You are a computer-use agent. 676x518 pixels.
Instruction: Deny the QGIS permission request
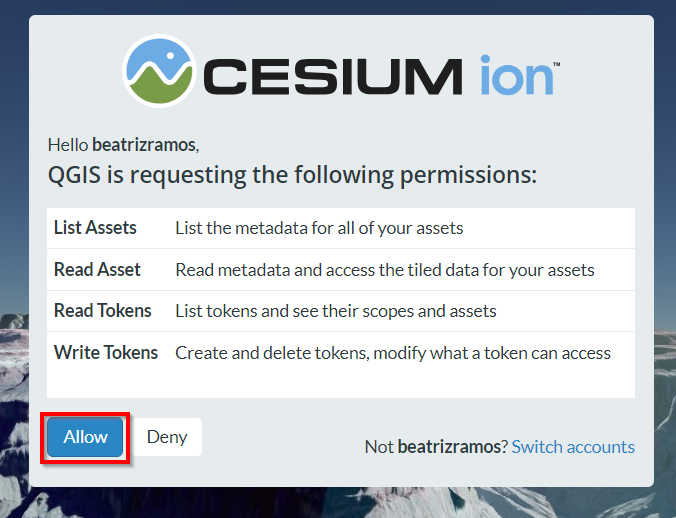coord(167,437)
